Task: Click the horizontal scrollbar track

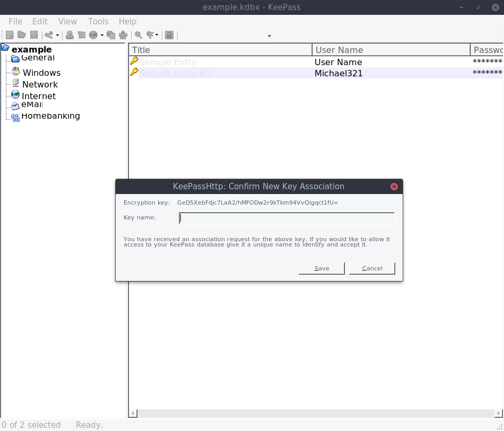Action: tap(316, 413)
